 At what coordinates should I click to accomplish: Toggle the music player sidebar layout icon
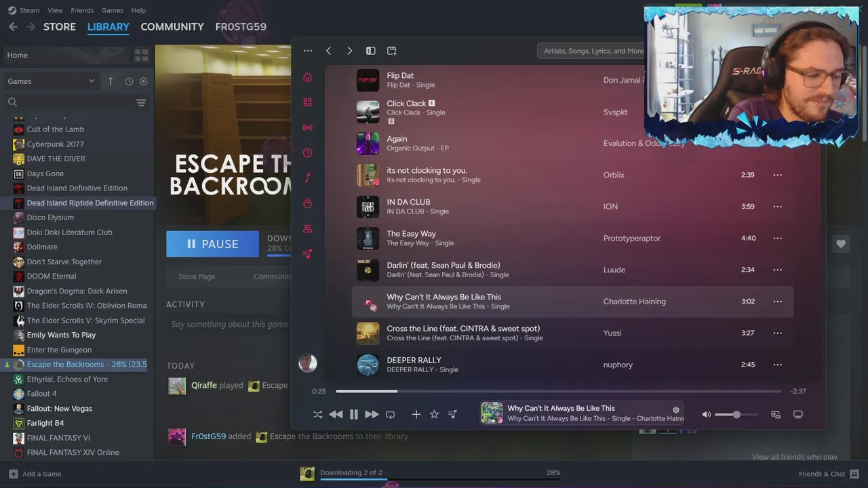tap(370, 51)
